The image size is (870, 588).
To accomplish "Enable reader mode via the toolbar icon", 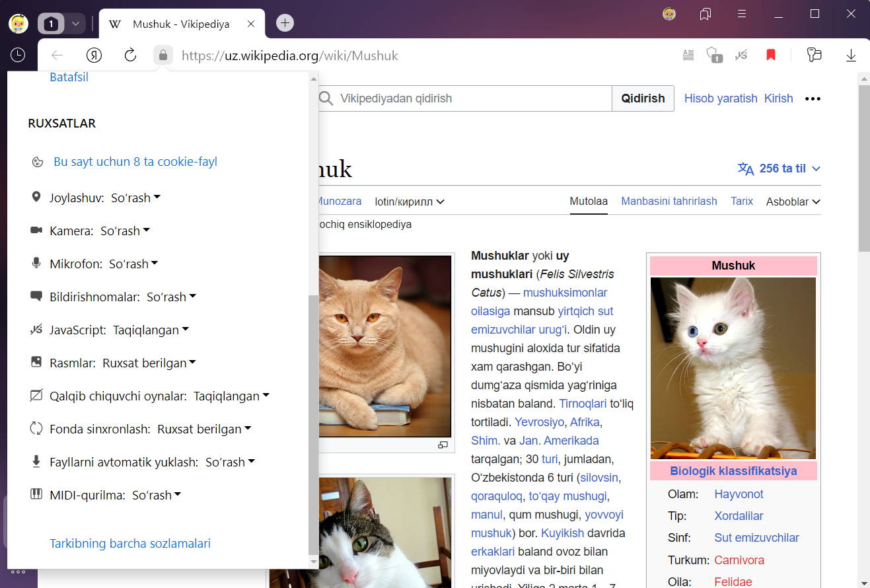I will [x=688, y=55].
